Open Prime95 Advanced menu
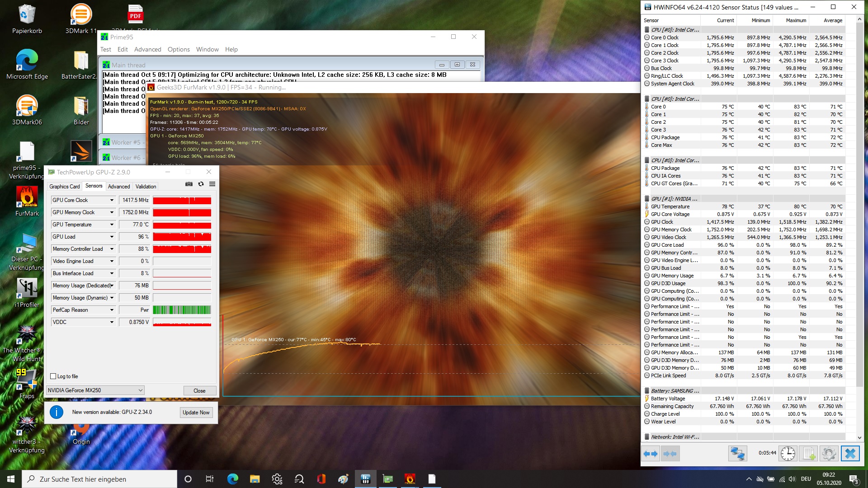This screenshot has width=868, height=488. [147, 50]
